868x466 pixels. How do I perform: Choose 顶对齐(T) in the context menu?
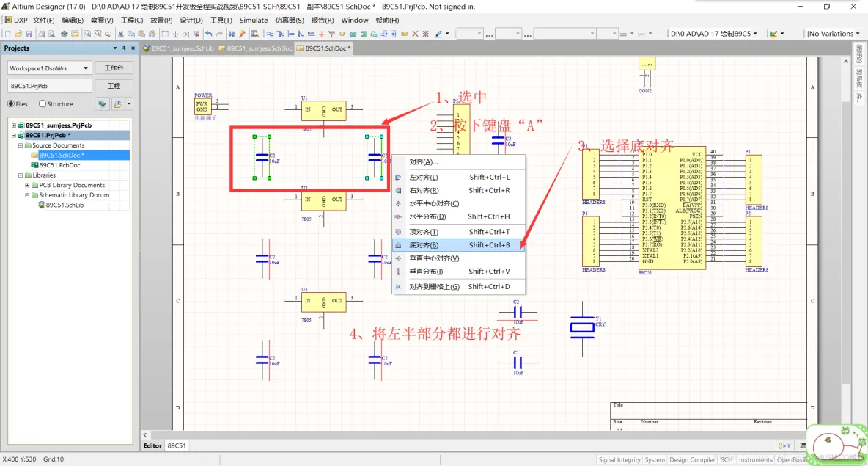tap(458, 232)
